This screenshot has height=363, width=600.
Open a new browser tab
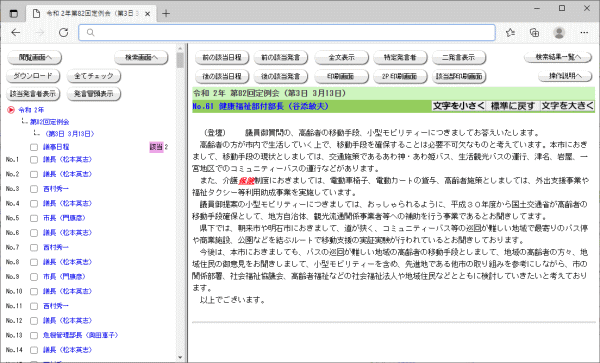[166, 14]
